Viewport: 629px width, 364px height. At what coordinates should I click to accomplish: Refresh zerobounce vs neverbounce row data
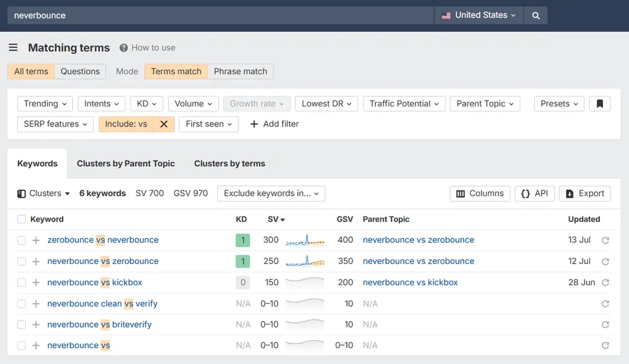[605, 240]
